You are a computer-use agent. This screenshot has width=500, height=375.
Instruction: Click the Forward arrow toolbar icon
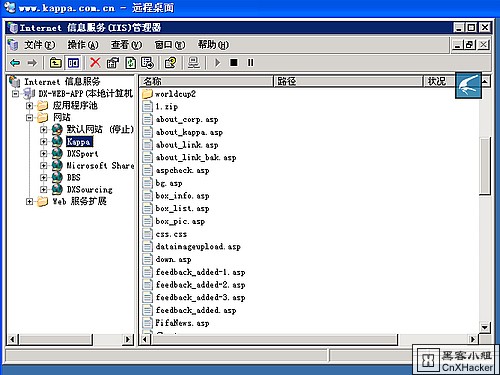pos(32,63)
